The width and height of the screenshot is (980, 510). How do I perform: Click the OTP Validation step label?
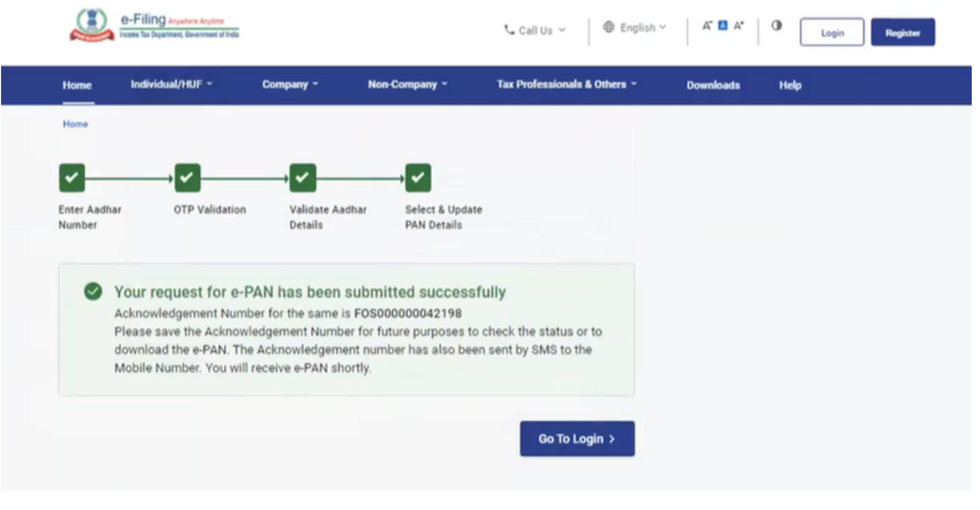(x=210, y=210)
